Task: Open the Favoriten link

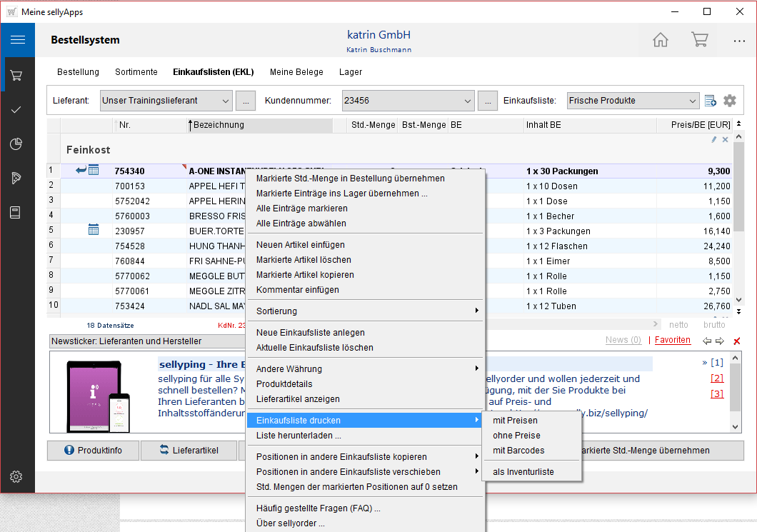Action: [672, 340]
